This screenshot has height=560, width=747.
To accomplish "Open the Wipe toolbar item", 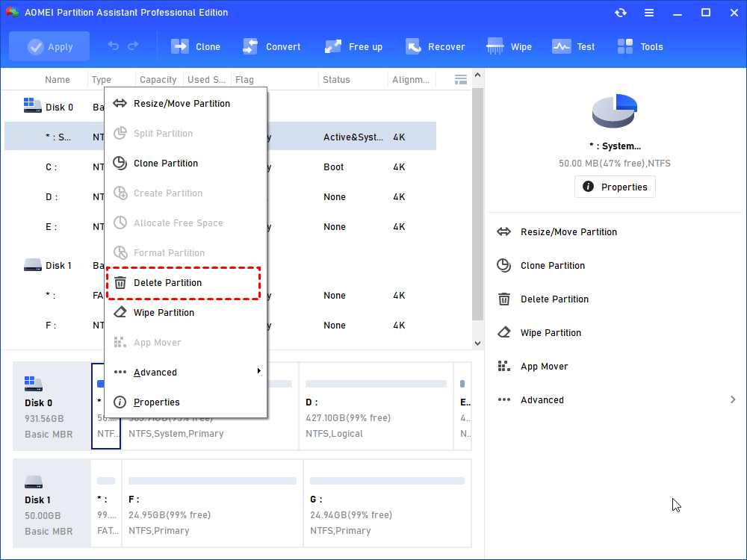I will click(x=509, y=46).
